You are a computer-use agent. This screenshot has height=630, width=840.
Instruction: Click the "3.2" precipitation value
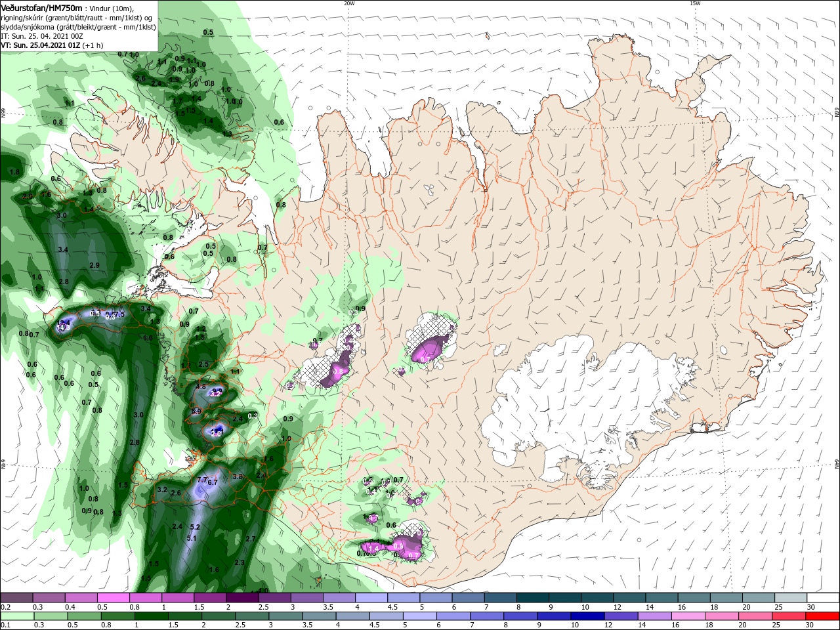162,490
